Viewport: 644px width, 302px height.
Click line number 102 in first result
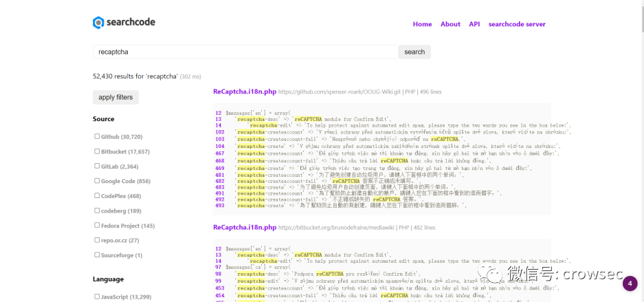[220, 132]
